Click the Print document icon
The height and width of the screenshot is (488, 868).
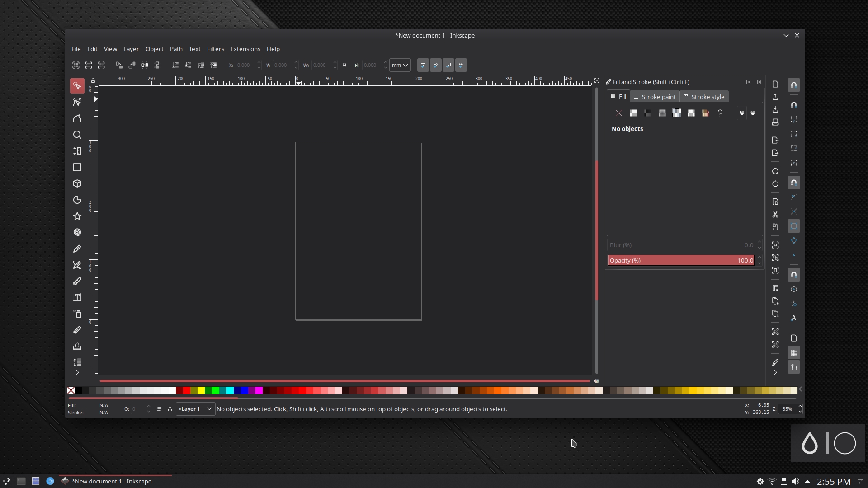pos(775,122)
